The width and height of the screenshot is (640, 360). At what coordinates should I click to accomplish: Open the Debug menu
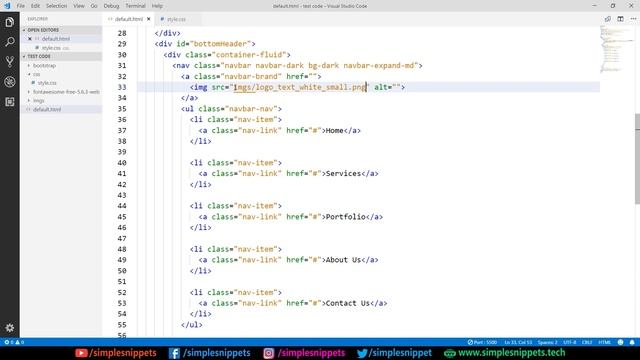click(111, 6)
